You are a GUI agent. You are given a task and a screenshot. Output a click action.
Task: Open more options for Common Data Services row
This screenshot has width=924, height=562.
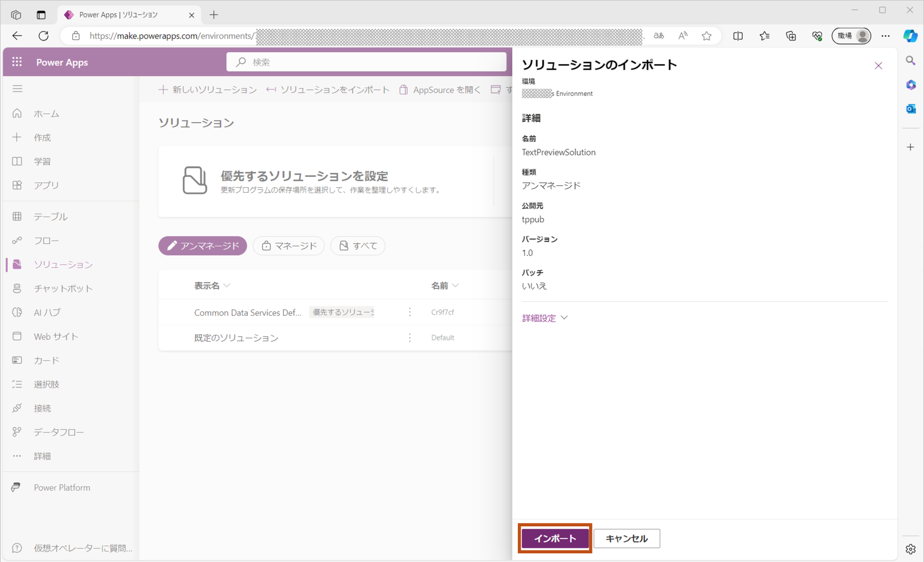click(410, 312)
